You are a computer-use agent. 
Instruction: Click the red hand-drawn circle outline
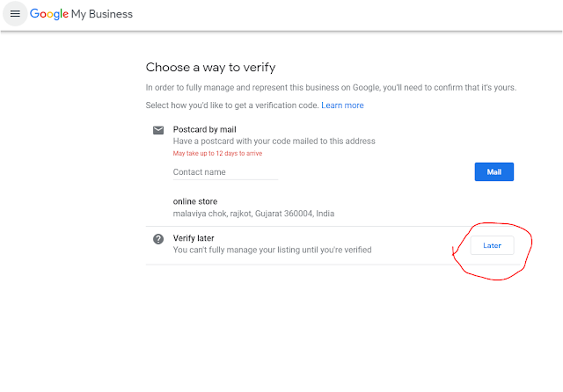(532, 244)
